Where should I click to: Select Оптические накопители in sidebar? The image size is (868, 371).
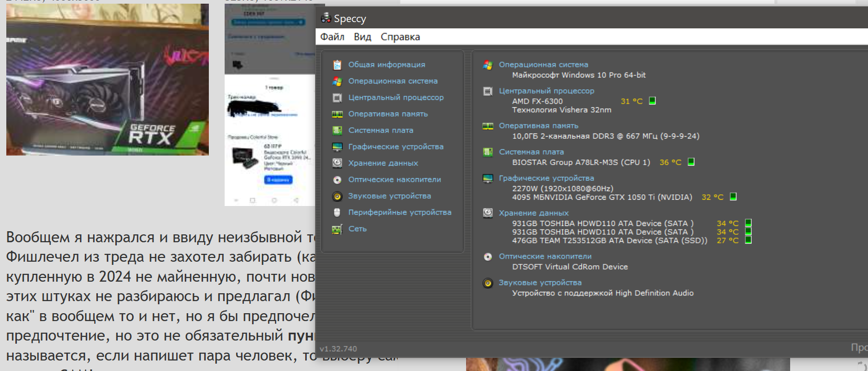point(395,179)
